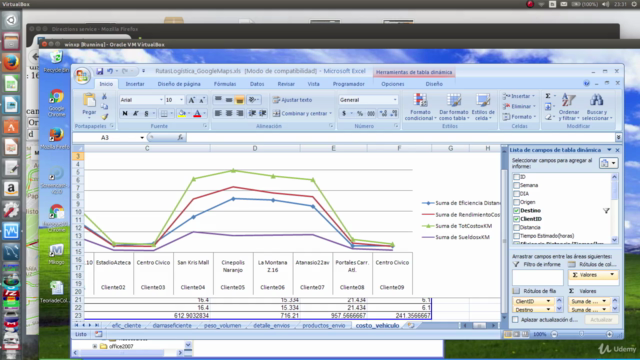Apply italic formatting with K button

136,113
